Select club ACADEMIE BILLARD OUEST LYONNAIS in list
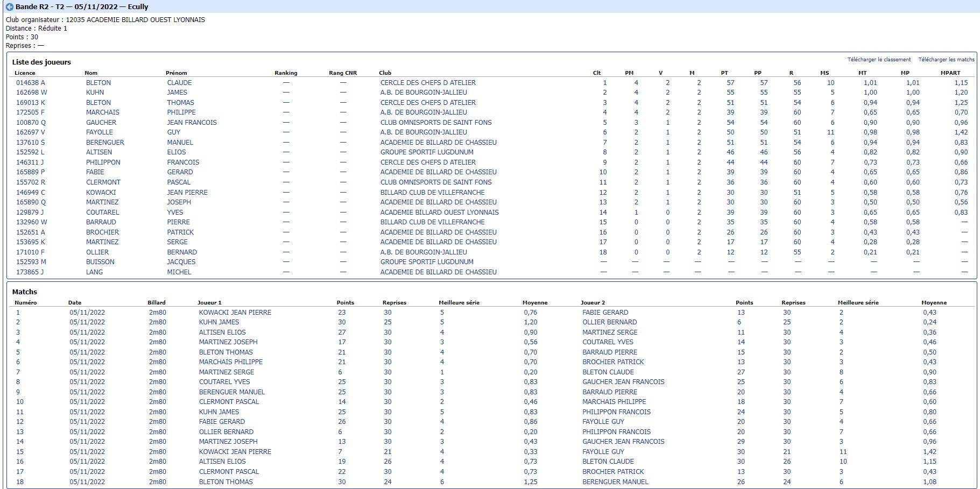The image size is (980, 489). point(440,212)
